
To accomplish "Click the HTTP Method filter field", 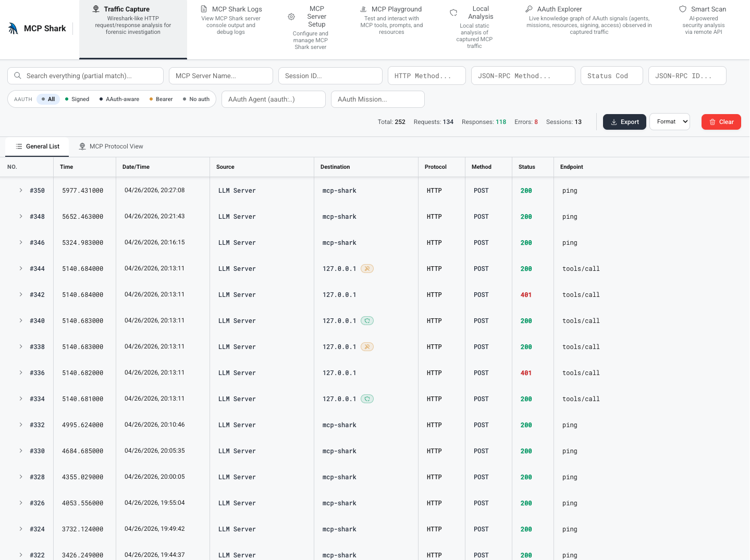I will 427,76.
